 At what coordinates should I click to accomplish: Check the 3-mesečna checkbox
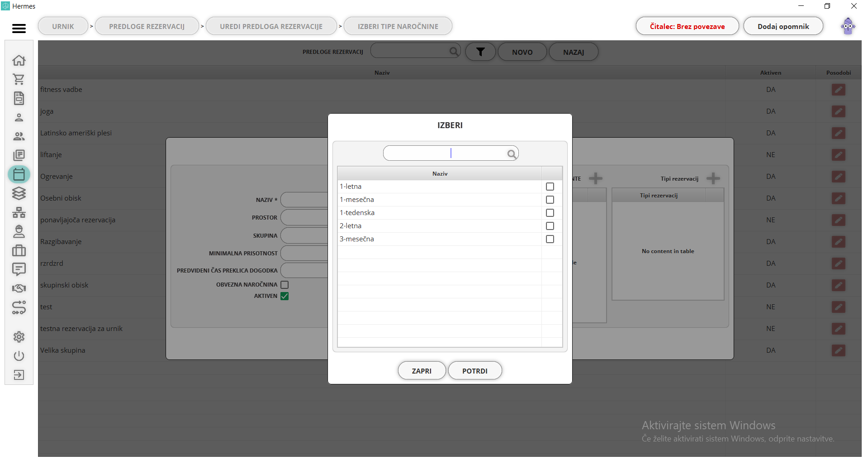pos(550,239)
